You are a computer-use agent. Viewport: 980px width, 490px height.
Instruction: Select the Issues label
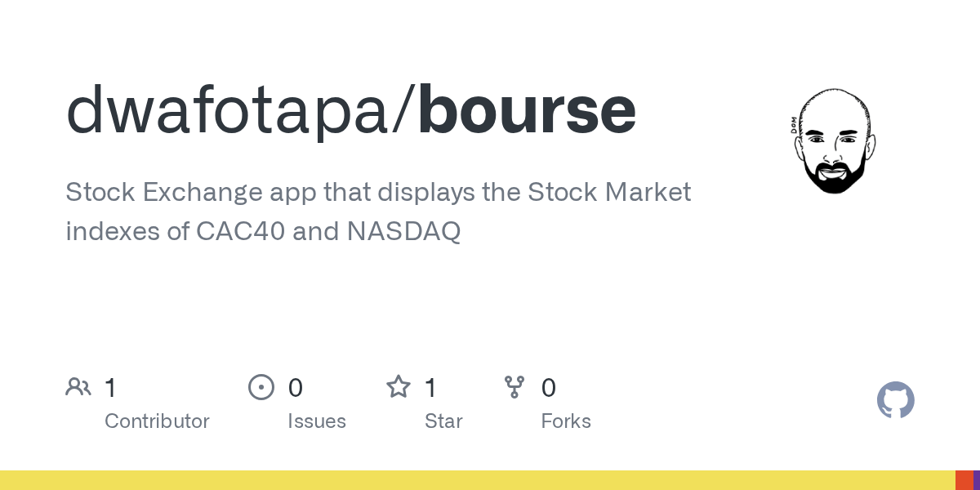coord(317,421)
